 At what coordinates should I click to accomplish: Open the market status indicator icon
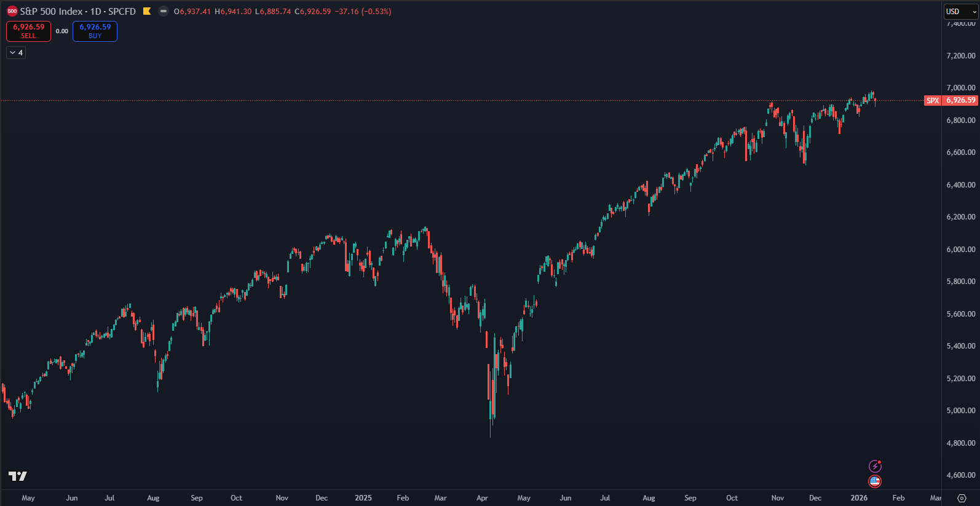(163, 11)
